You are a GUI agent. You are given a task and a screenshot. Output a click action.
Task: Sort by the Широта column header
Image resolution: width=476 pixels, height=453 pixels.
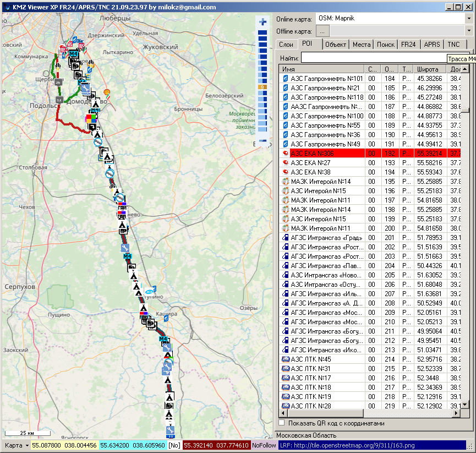tap(430, 69)
